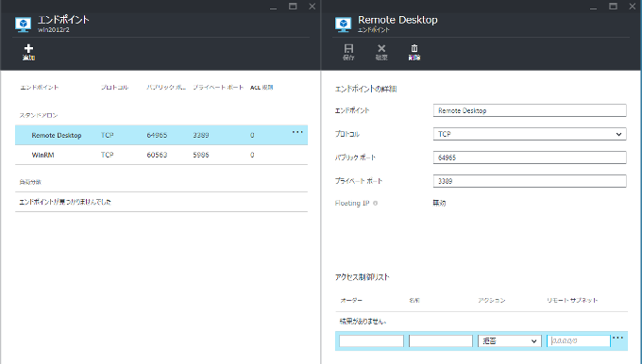Click the エンドポイント name field containing Remote Desktop

coord(530,110)
